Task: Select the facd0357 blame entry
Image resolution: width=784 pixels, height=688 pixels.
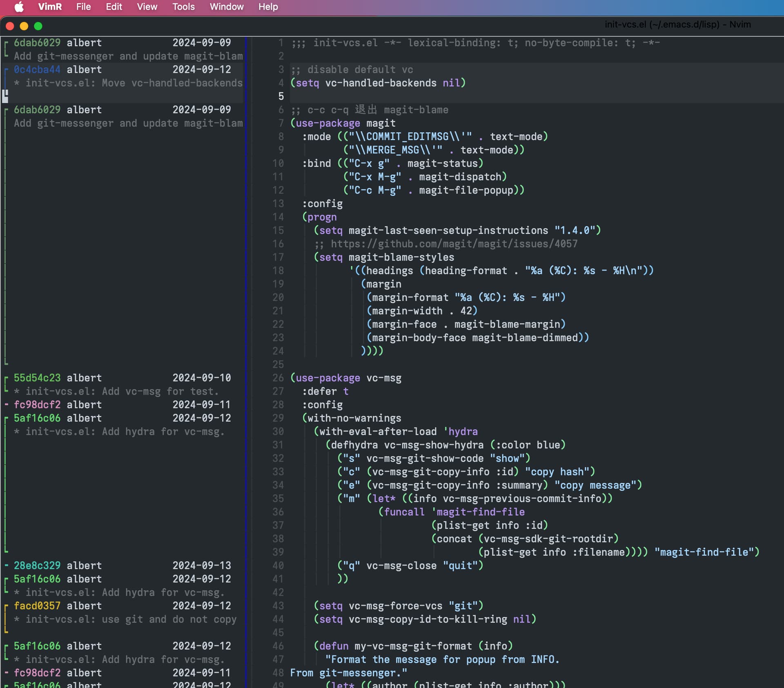Action: (37, 606)
